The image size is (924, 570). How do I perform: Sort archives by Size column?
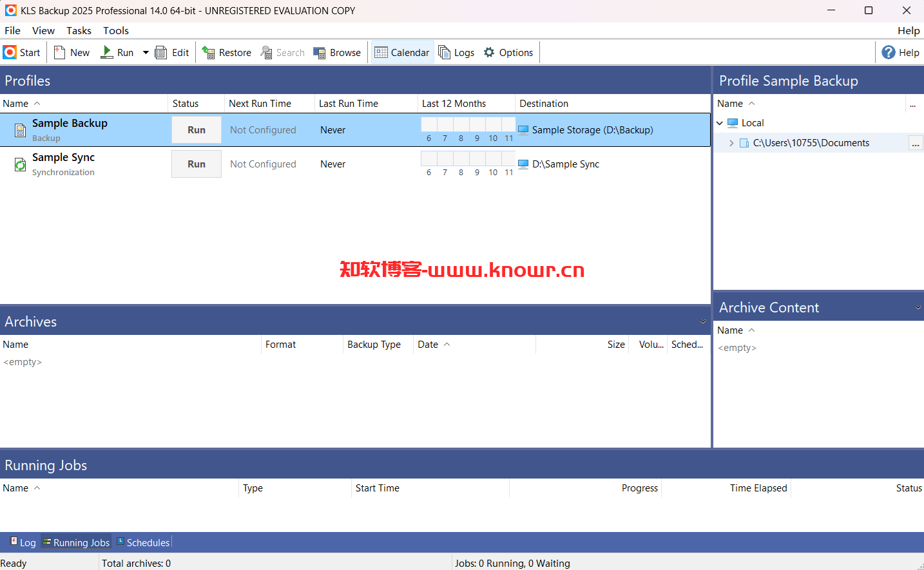point(582,345)
